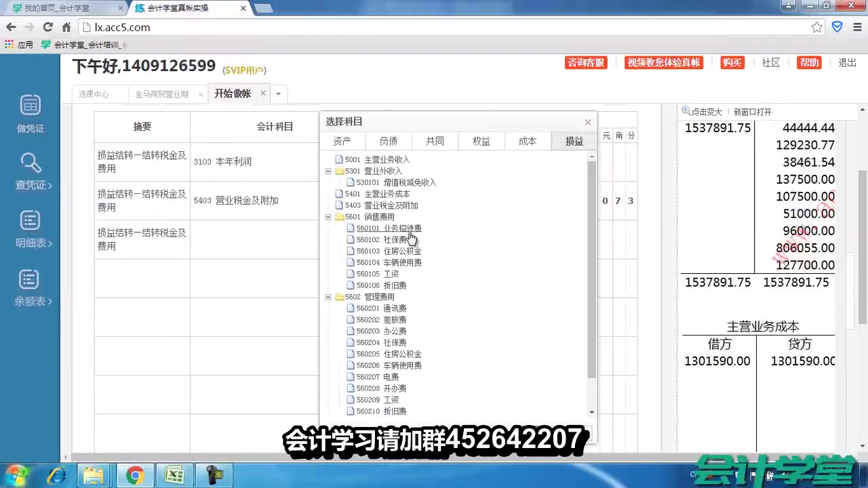The image size is (868, 488).
Task: Click folder icon of 5602 管理费用
Action: pos(340,297)
